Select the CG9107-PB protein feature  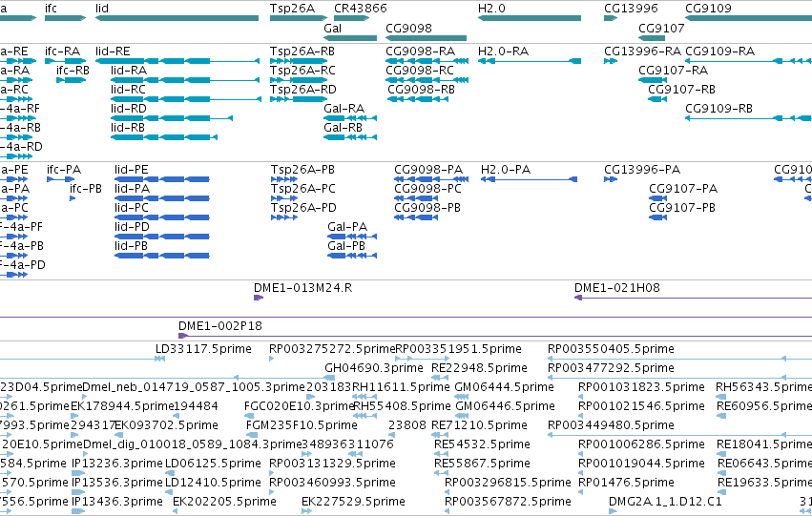coord(657,217)
